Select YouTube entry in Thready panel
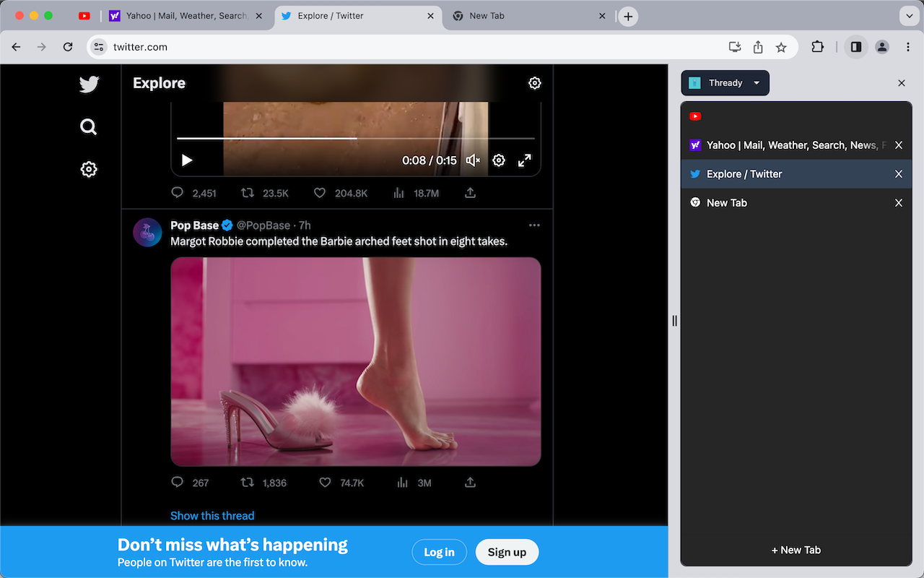The width and height of the screenshot is (924, 578). pyautogui.click(x=796, y=116)
